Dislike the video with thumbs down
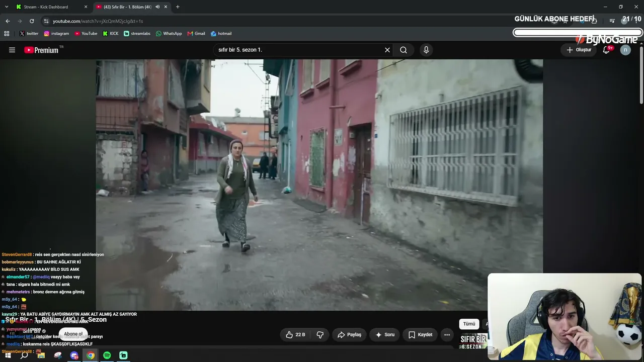 [x=320, y=334]
